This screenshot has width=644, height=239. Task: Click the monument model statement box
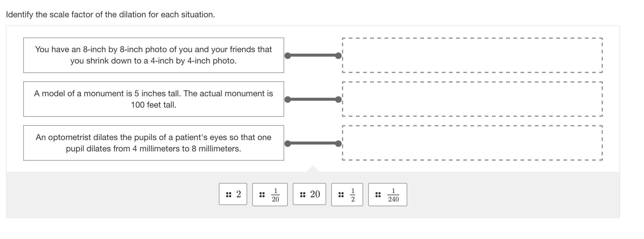tap(154, 99)
